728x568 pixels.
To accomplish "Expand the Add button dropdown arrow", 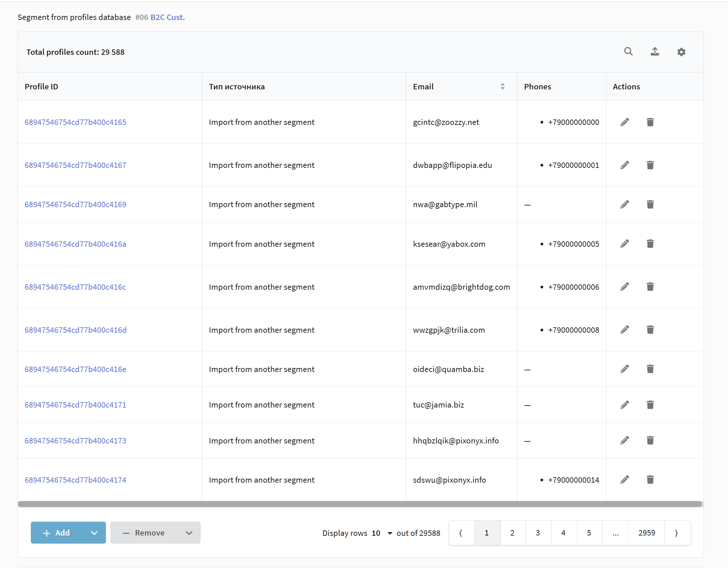I will (x=94, y=533).
